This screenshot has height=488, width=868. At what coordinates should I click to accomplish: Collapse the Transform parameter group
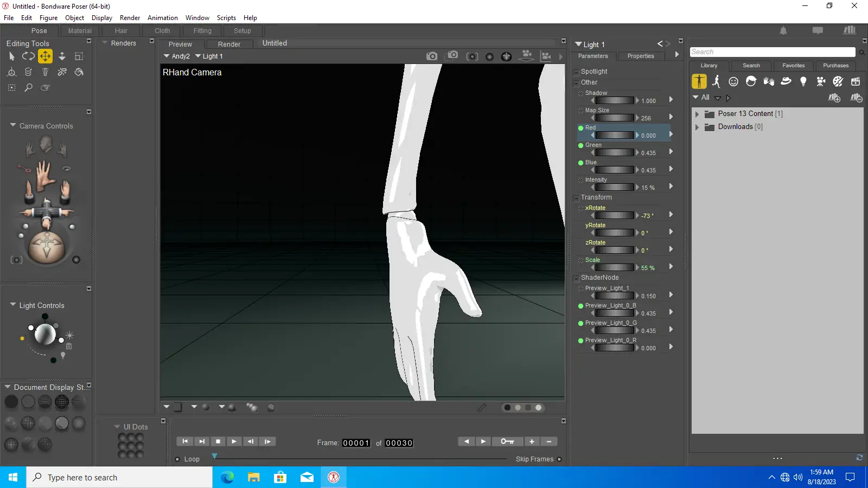point(576,198)
